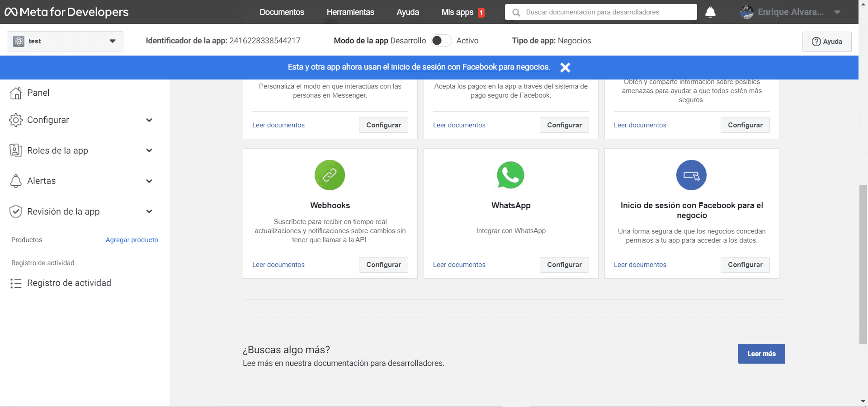
Task: Configure the threat information product card
Action: point(745,125)
